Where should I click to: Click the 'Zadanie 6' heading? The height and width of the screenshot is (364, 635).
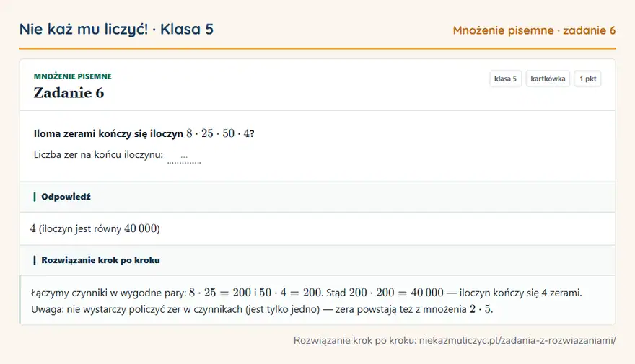pos(69,93)
